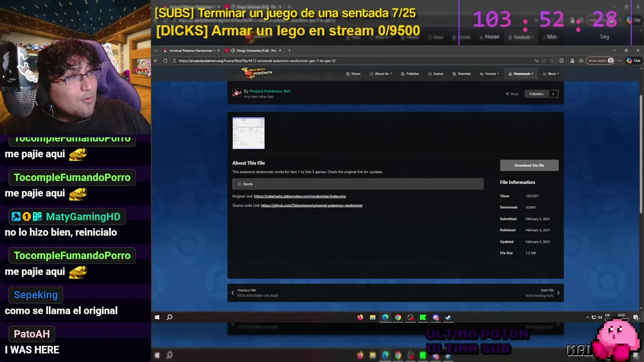This screenshot has height=362, width=644.
Task: Click the Iniciar sesión profile button
Action: click(x=601, y=61)
